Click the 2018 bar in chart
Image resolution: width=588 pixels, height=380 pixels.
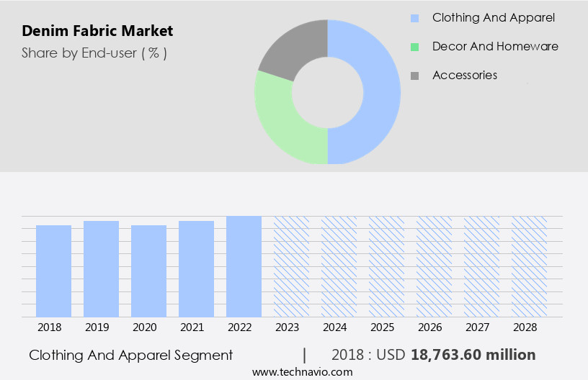(53, 271)
